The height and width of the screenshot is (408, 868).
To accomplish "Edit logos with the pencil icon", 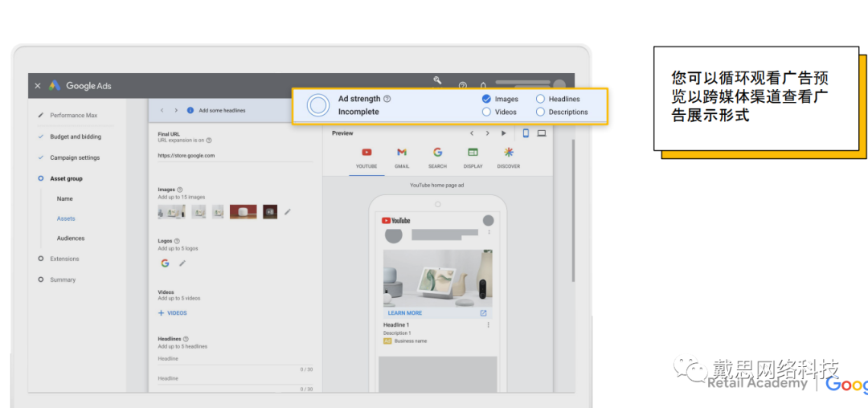I will (182, 263).
